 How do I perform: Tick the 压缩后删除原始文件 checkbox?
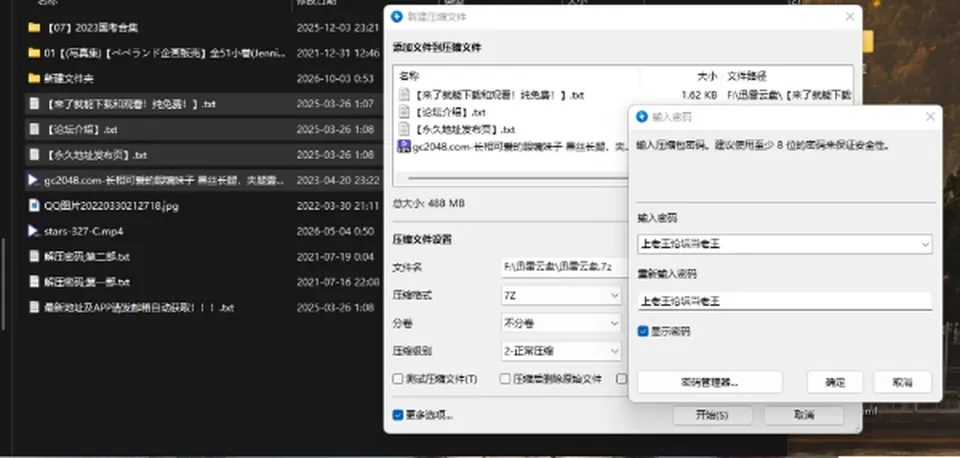(505, 379)
